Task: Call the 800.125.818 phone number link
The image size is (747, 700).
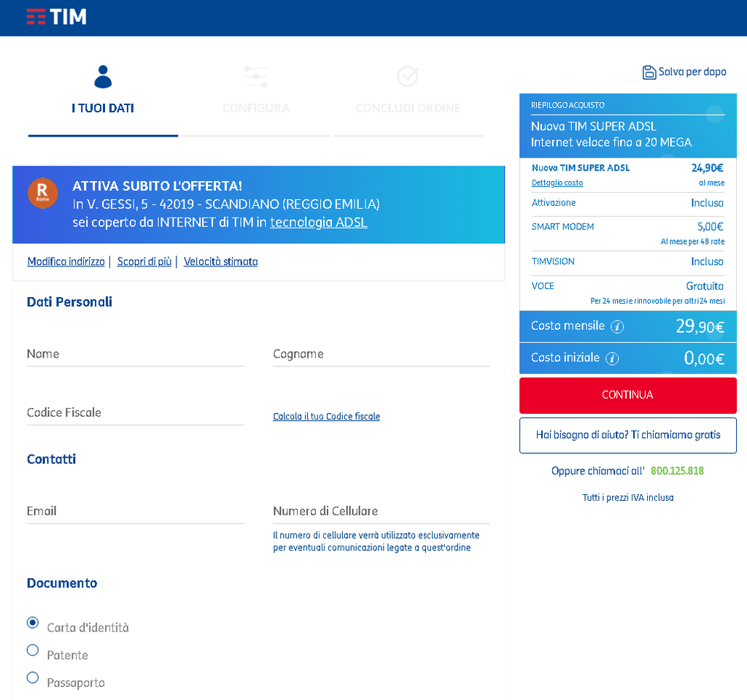Action: (x=677, y=471)
